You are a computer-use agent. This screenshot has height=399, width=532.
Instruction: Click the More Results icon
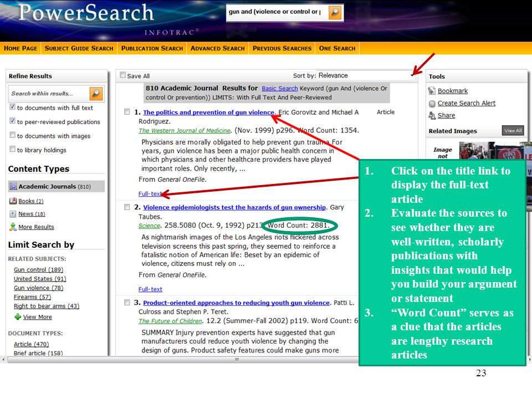pos(13,227)
